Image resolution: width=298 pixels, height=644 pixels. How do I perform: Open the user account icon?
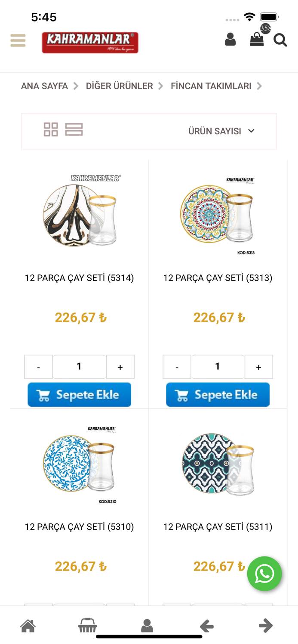click(230, 40)
